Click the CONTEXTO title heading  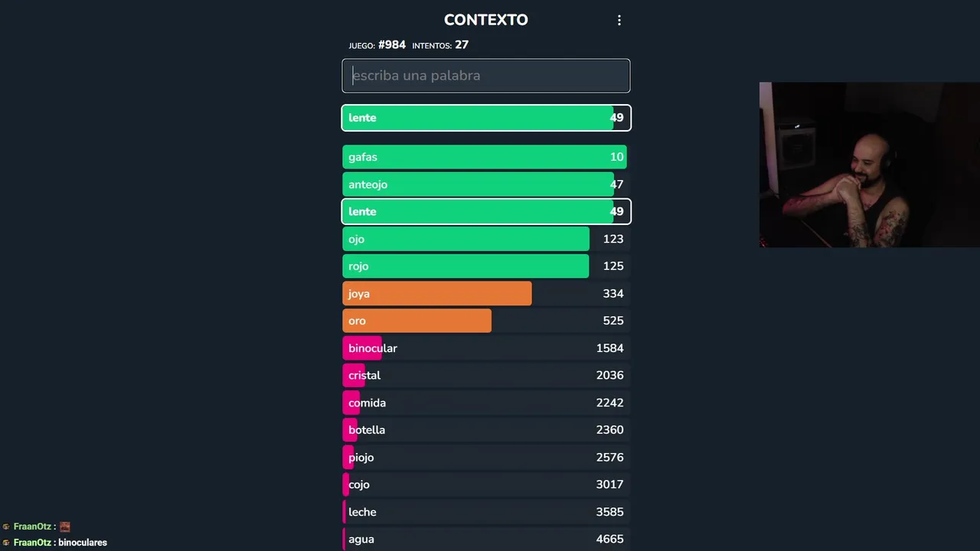point(485,20)
